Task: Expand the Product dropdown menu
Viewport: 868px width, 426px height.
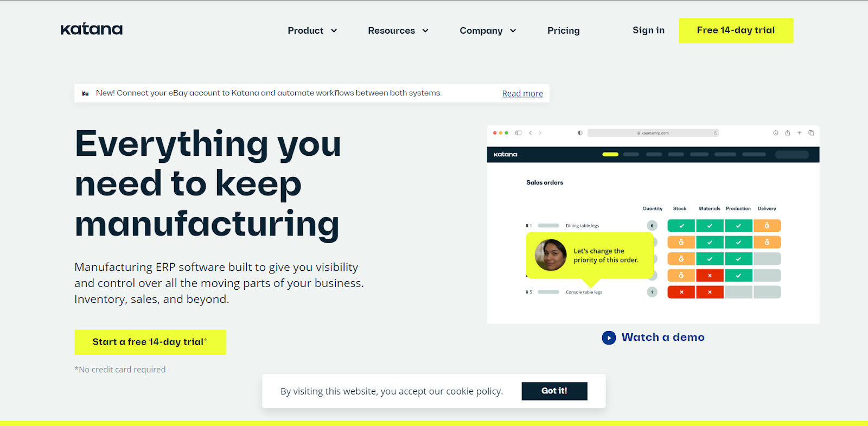Action: [312, 31]
